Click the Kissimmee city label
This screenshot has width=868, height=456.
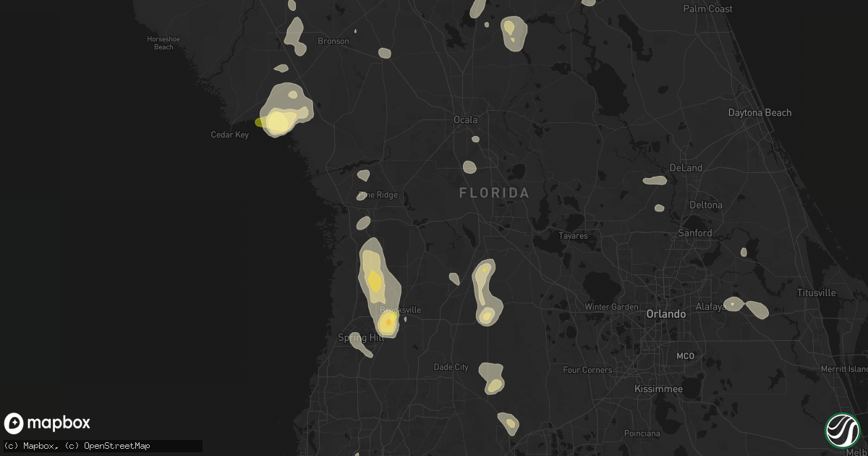point(658,389)
